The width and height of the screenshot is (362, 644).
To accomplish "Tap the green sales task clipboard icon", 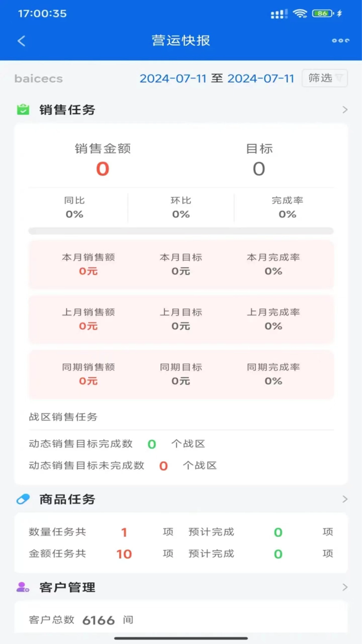I will [x=23, y=110].
